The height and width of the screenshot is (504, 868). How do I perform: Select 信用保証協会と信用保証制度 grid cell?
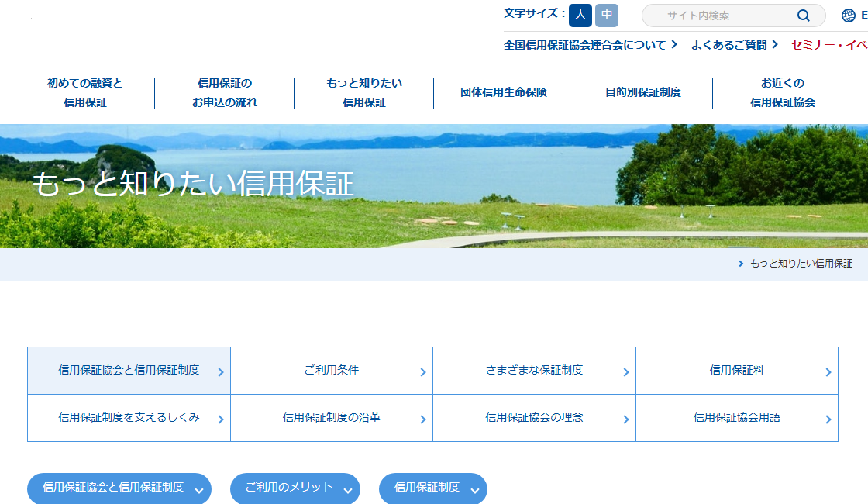pyautogui.click(x=129, y=371)
